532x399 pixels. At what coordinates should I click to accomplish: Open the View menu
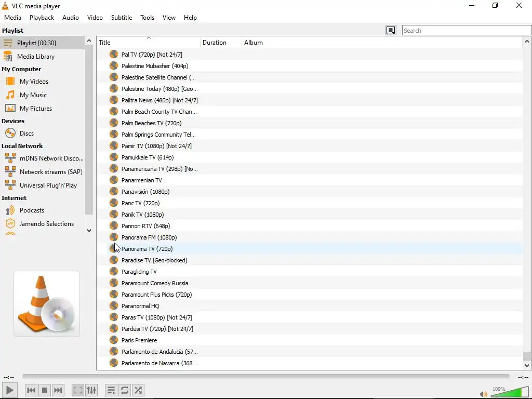[169, 18]
